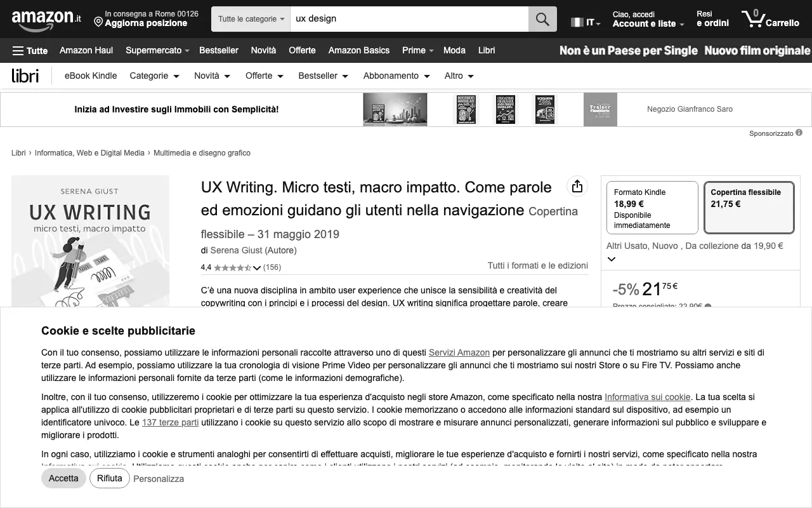Open Bestseller in top navigation bar

(x=219, y=50)
